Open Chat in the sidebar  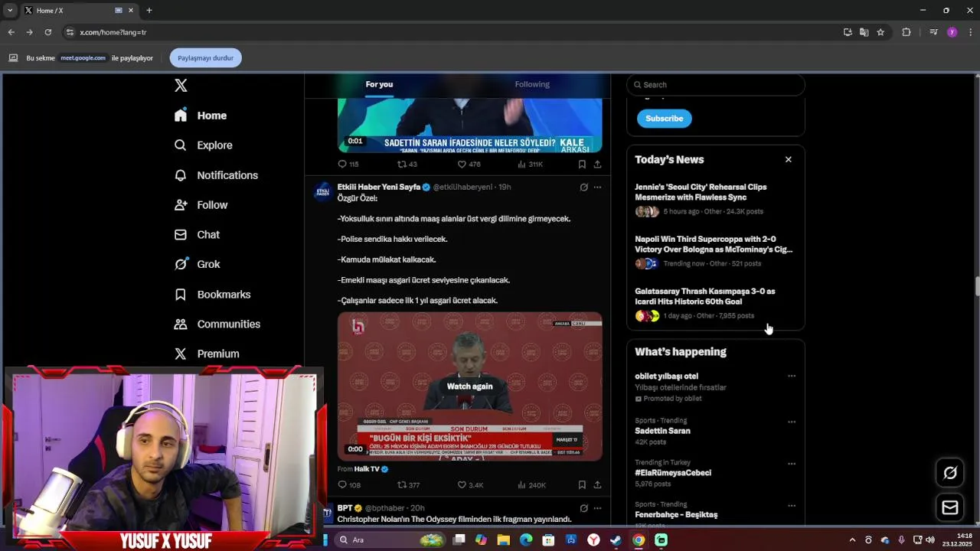pos(197,235)
